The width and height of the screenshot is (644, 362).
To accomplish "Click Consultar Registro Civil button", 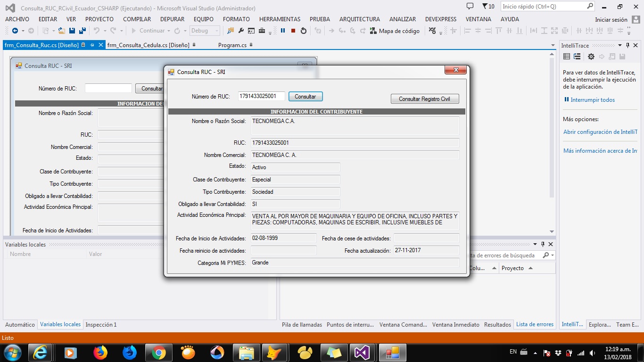I will (x=425, y=99).
